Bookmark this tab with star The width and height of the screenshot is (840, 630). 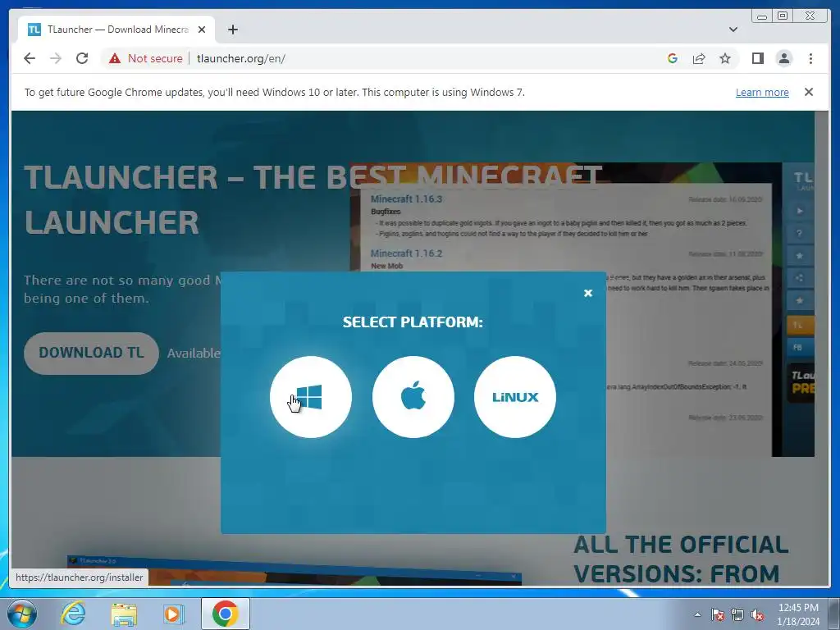tap(725, 58)
